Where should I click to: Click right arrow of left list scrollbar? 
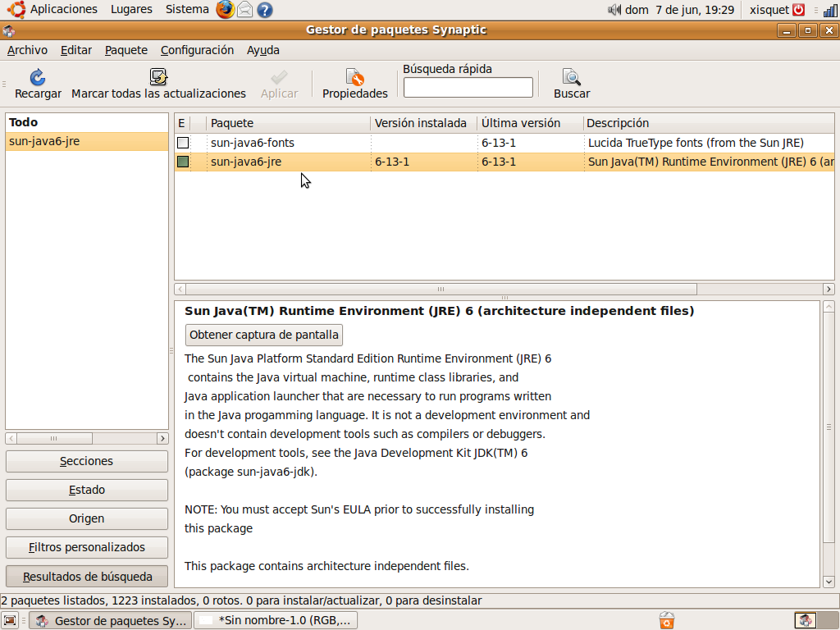tap(162, 438)
